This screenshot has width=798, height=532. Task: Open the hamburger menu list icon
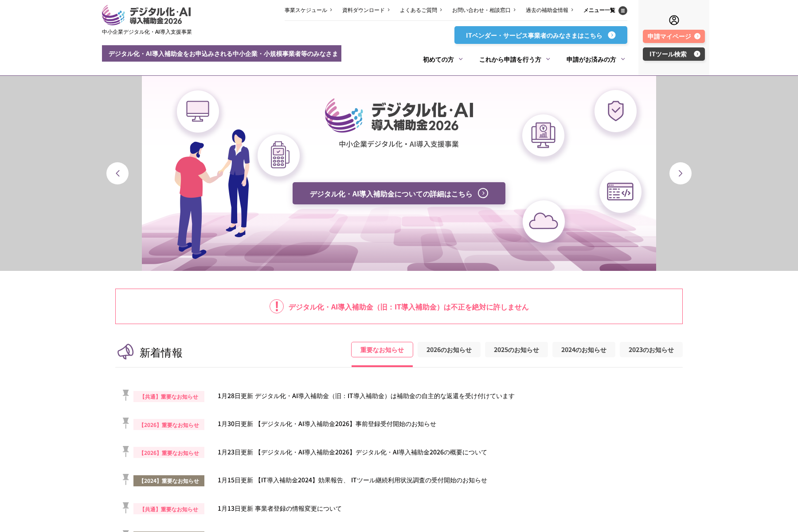[623, 11]
